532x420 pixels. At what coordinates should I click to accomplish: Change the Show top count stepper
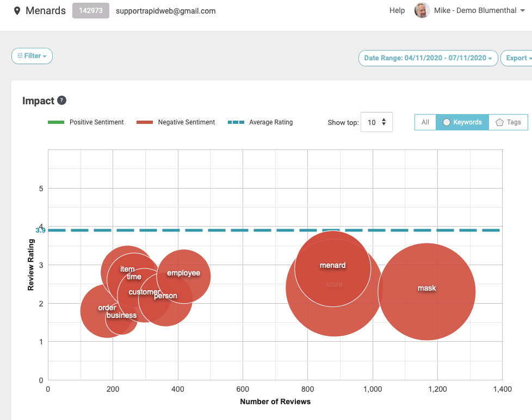pos(383,122)
